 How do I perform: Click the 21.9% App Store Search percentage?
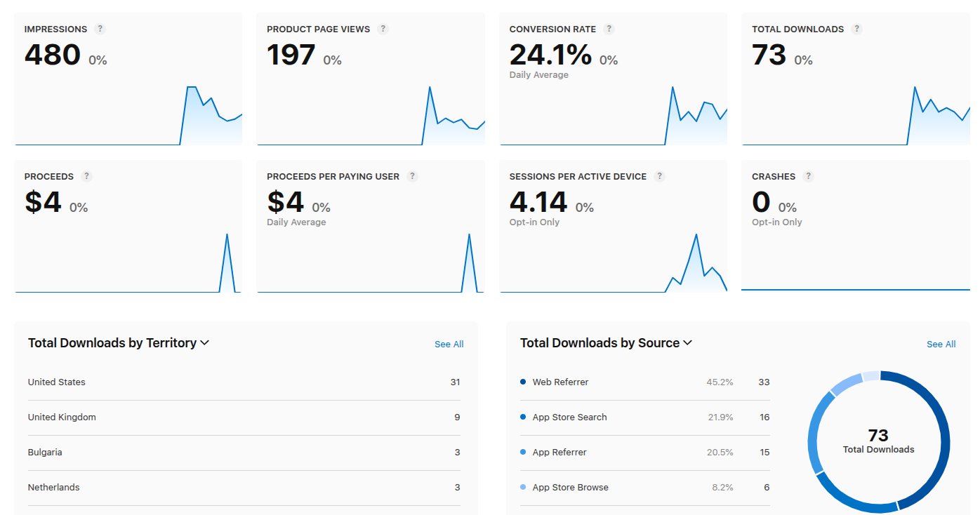pos(720,417)
